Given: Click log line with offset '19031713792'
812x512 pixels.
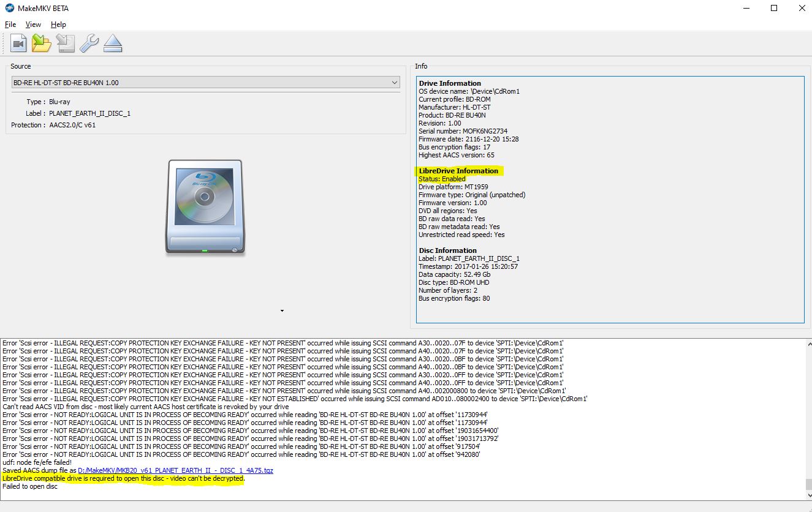Looking at the screenshot, I should click(x=250, y=439).
